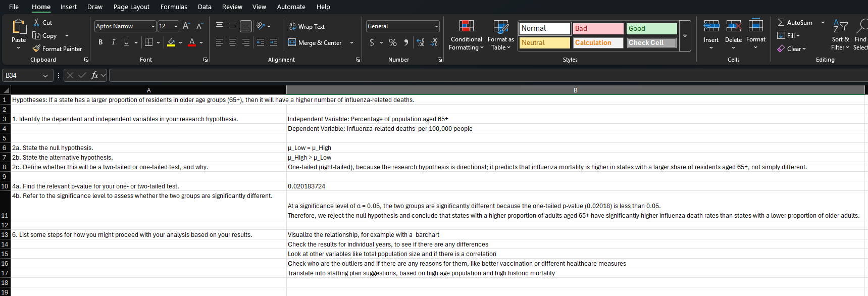Top align cell contents
Viewport: 868px width, 296px height.
point(220,26)
